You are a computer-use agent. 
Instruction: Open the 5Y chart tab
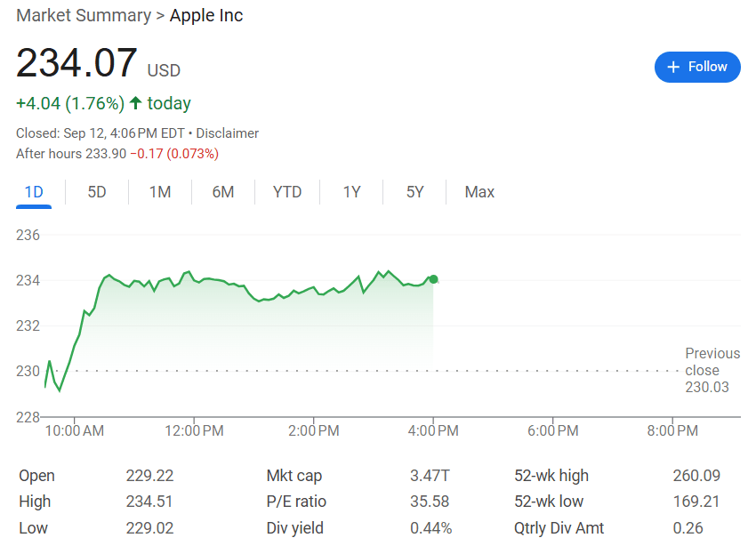(414, 192)
